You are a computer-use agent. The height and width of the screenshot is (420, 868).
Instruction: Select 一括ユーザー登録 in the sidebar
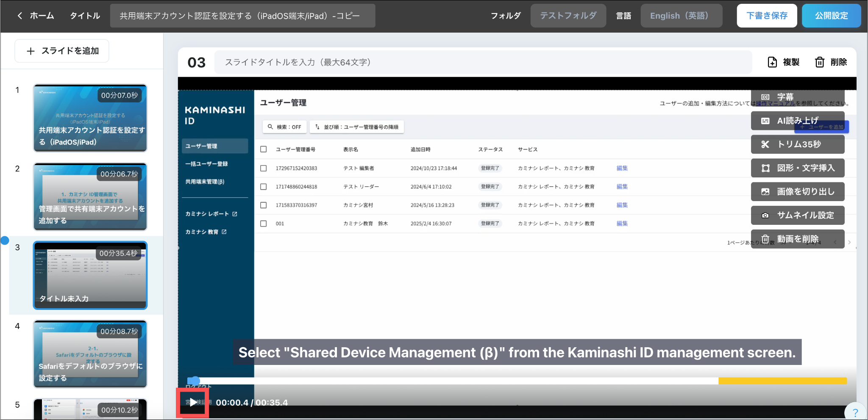click(x=206, y=164)
